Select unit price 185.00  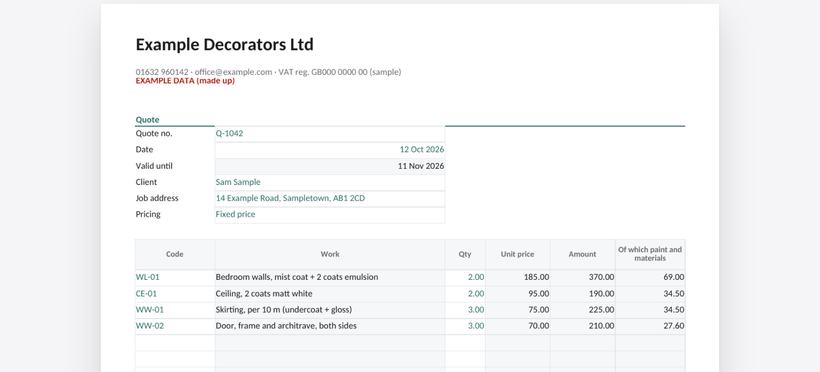pyautogui.click(x=518, y=277)
